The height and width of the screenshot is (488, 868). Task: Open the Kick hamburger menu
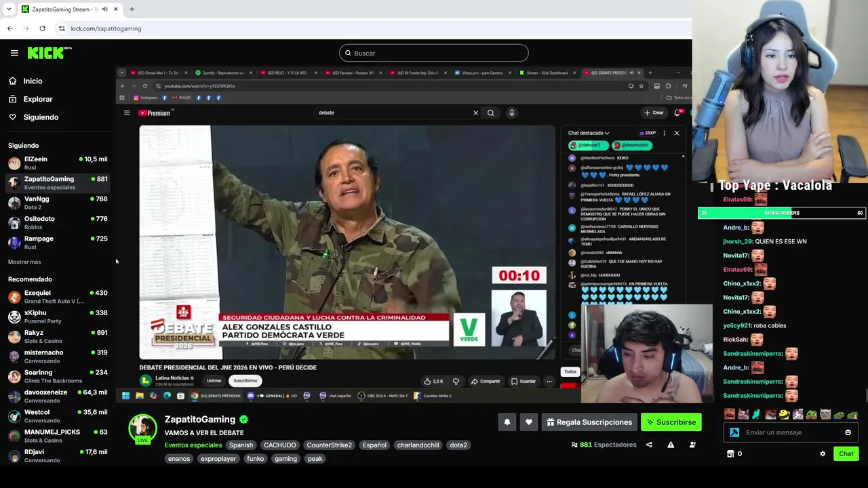[x=14, y=53]
